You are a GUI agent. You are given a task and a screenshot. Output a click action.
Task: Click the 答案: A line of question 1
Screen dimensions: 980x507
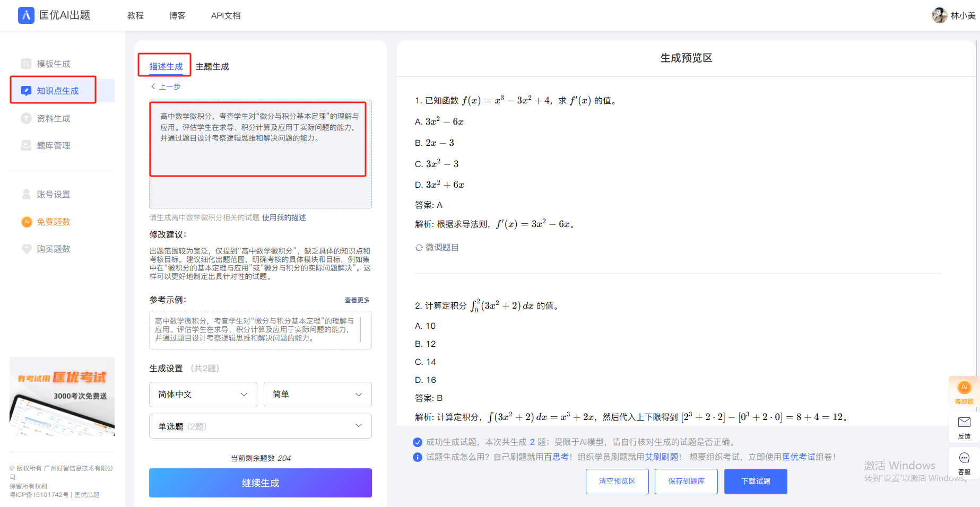click(429, 205)
